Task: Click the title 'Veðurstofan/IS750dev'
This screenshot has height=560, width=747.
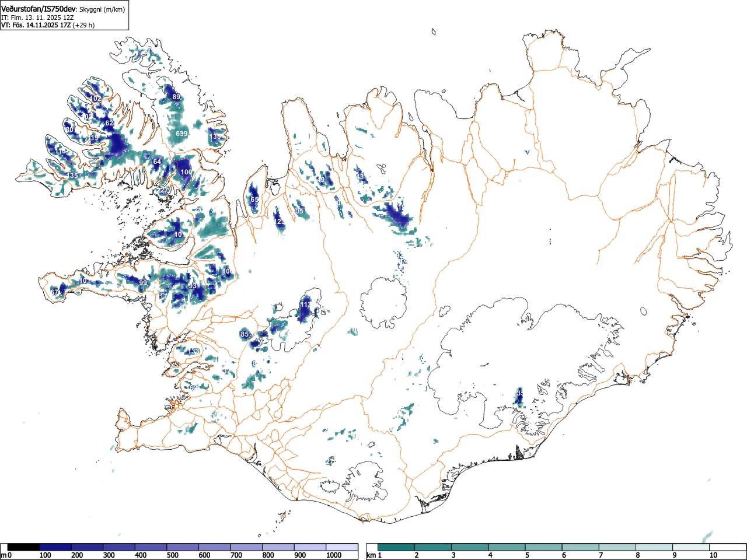Action: tap(39, 9)
